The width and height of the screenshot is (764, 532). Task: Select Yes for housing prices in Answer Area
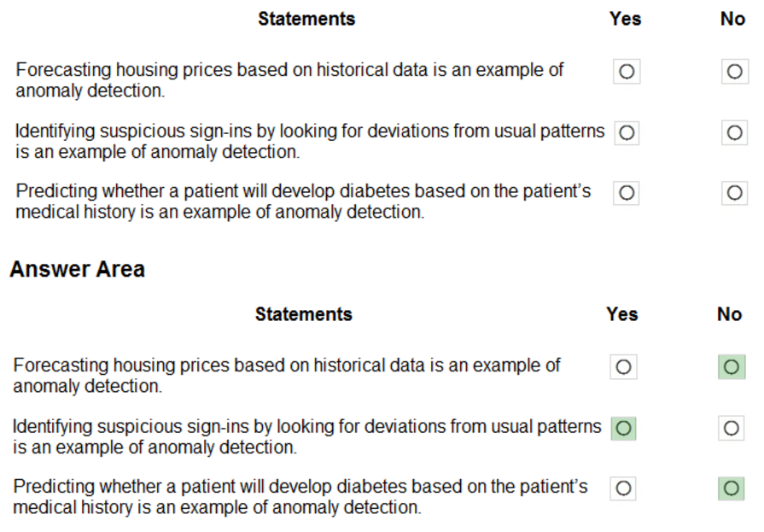(623, 367)
